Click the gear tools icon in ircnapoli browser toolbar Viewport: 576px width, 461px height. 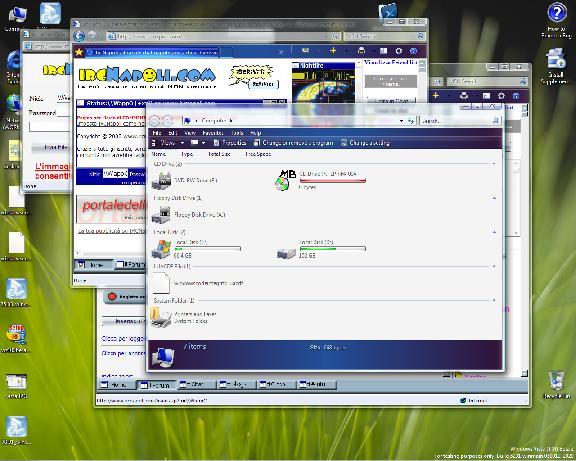[x=399, y=51]
